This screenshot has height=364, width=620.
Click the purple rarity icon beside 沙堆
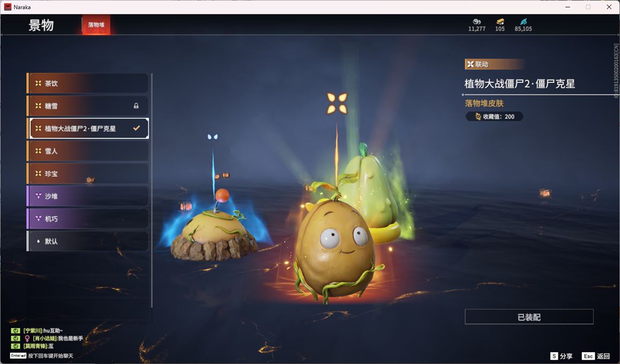click(x=39, y=196)
